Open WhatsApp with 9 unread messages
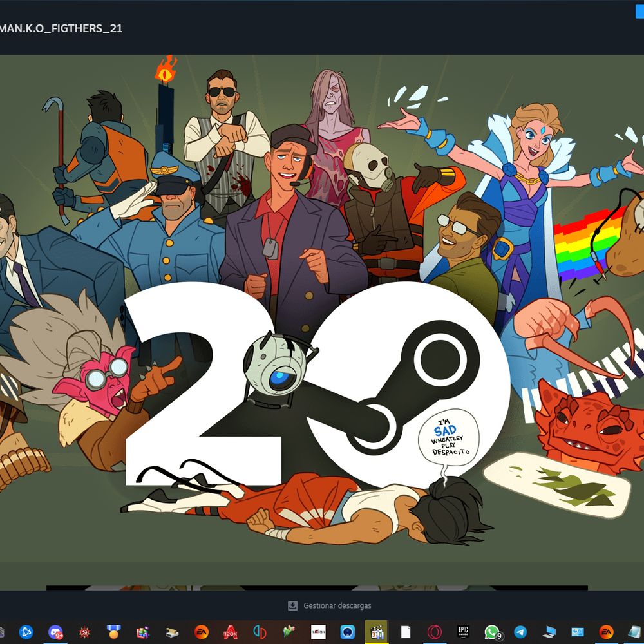Image resolution: width=644 pixels, height=644 pixels. pos(493,632)
